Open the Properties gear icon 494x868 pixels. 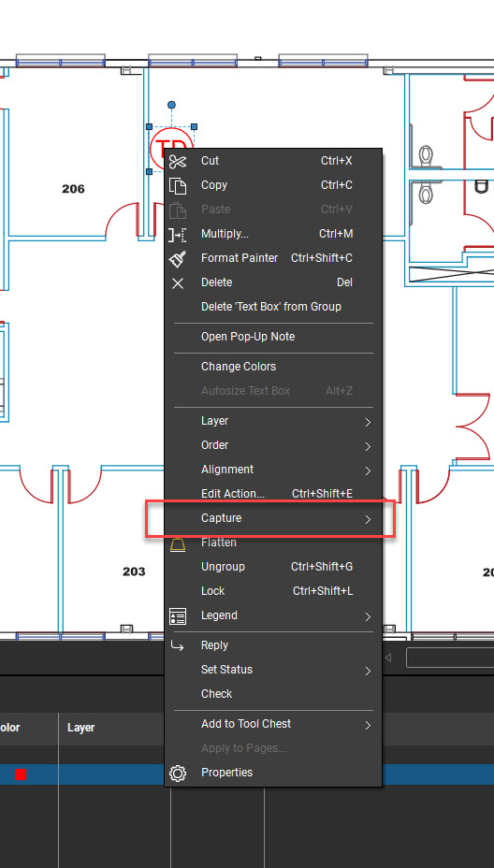pyautogui.click(x=177, y=773)
